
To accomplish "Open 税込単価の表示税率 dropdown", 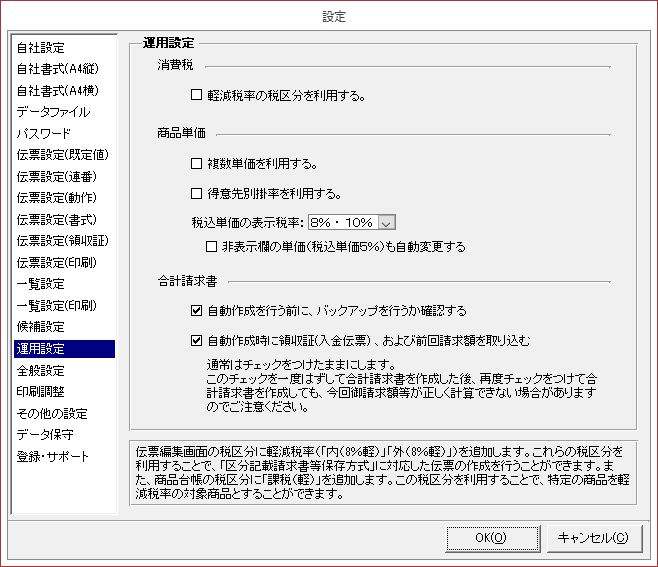I will pos(386,222).
